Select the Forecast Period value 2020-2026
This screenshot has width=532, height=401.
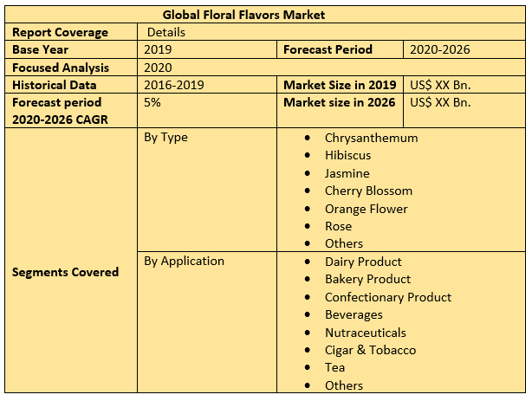point(440,49)
